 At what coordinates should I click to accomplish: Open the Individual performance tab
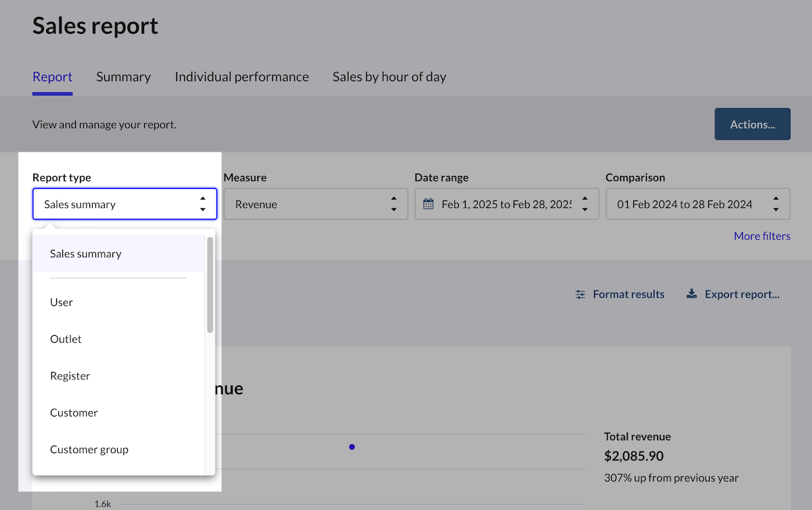(242, 77)
